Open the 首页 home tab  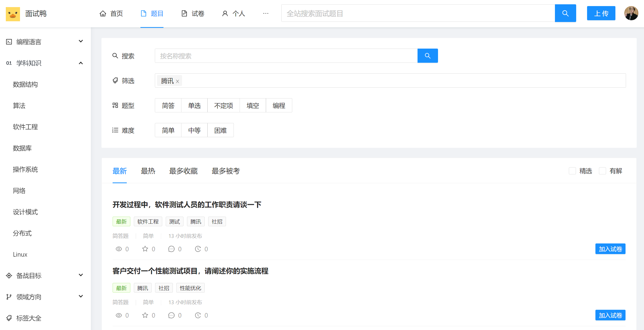coord(111,14)
